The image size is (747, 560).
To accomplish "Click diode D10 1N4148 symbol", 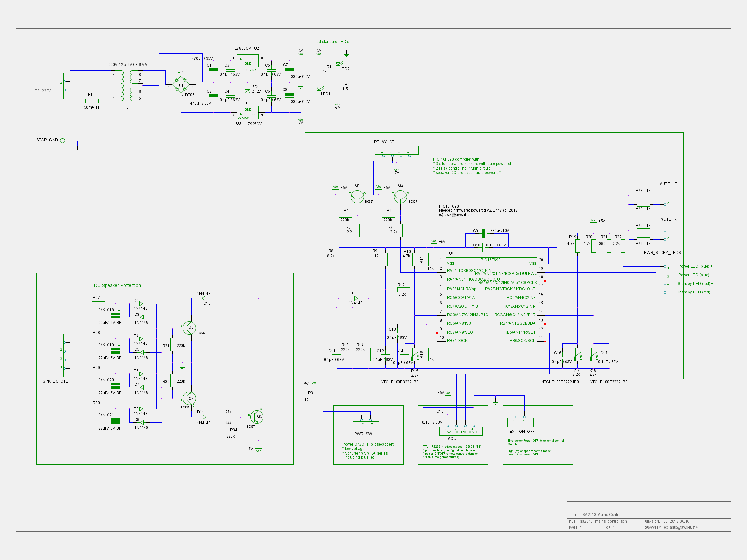I will click(x=203, y=298).
